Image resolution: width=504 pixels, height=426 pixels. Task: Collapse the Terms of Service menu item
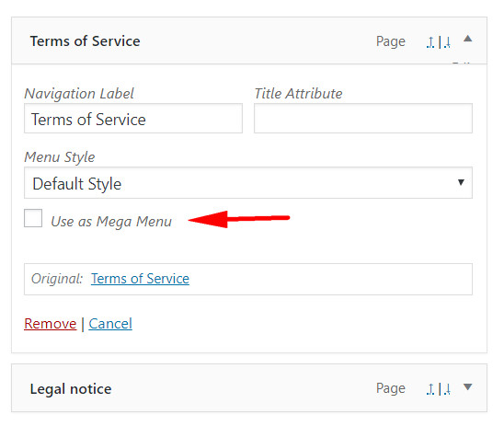point(468,39)
